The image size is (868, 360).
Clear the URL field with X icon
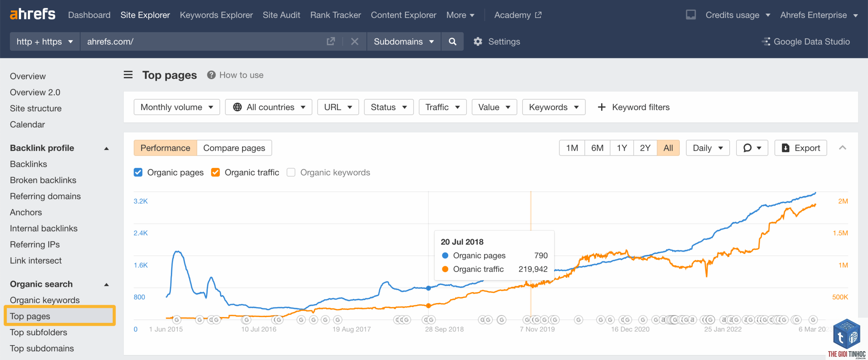[x=355, y=41]
